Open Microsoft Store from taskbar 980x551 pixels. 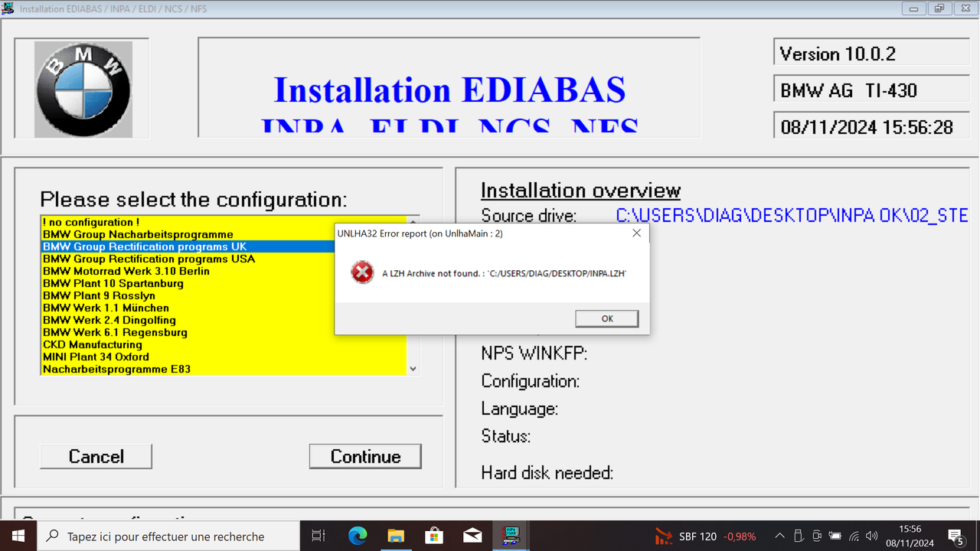click(x=434, y=536)
